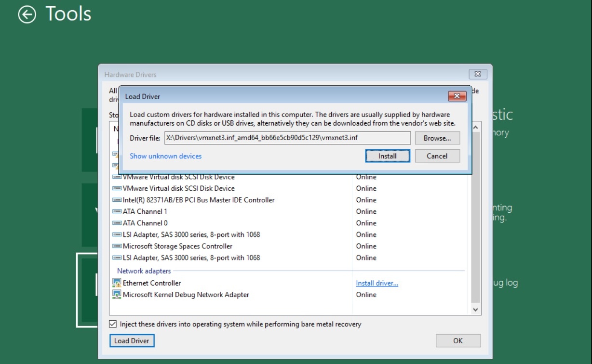The width and height of the screenshot is (592, 364).
Task: Click the first VMware Virtual disk icon
Action: pyautogui.click(x=117, y=177)
